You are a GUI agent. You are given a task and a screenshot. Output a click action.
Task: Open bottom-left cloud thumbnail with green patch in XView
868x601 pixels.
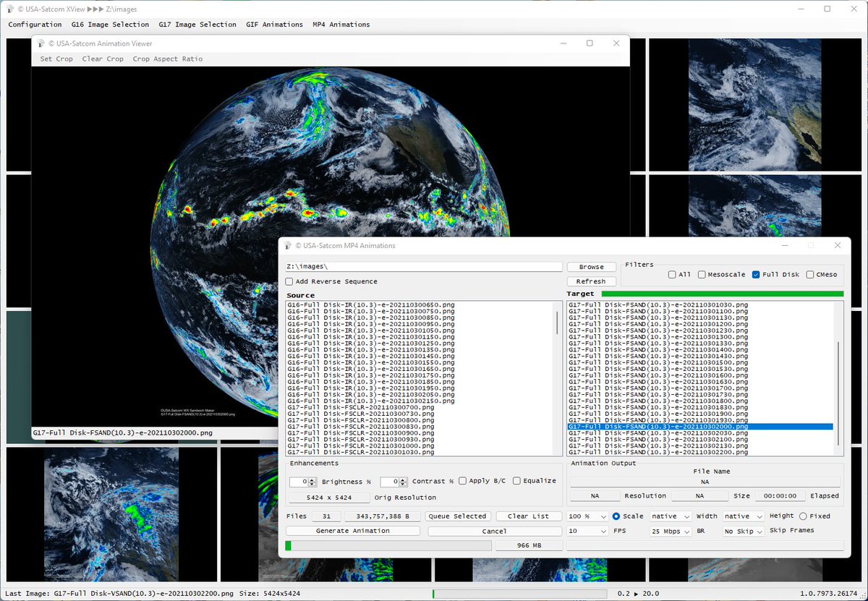(111, 514)
